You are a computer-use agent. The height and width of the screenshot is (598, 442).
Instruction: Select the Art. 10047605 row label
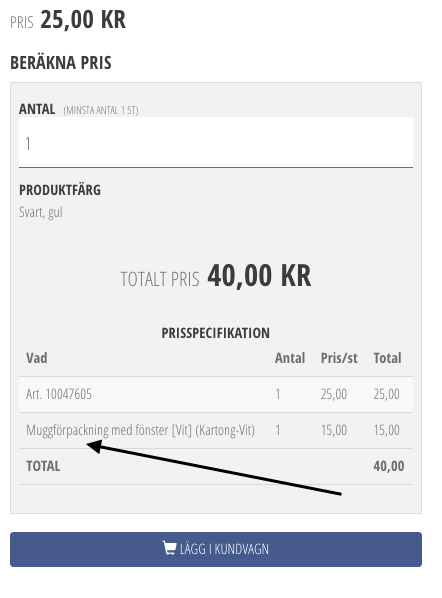[59, 394]
